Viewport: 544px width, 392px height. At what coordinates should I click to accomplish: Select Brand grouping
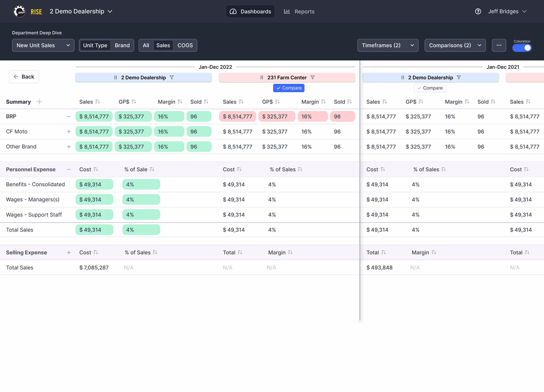point(122,45)
